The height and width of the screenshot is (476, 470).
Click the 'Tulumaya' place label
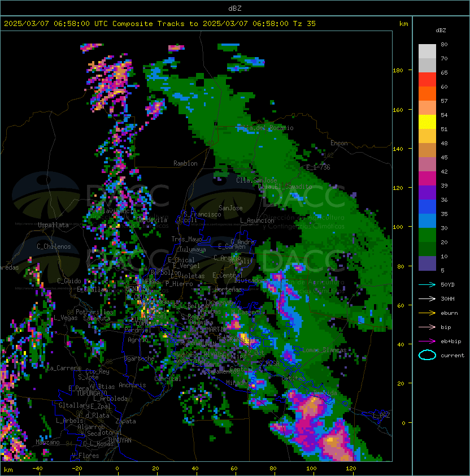coord(193,249)
